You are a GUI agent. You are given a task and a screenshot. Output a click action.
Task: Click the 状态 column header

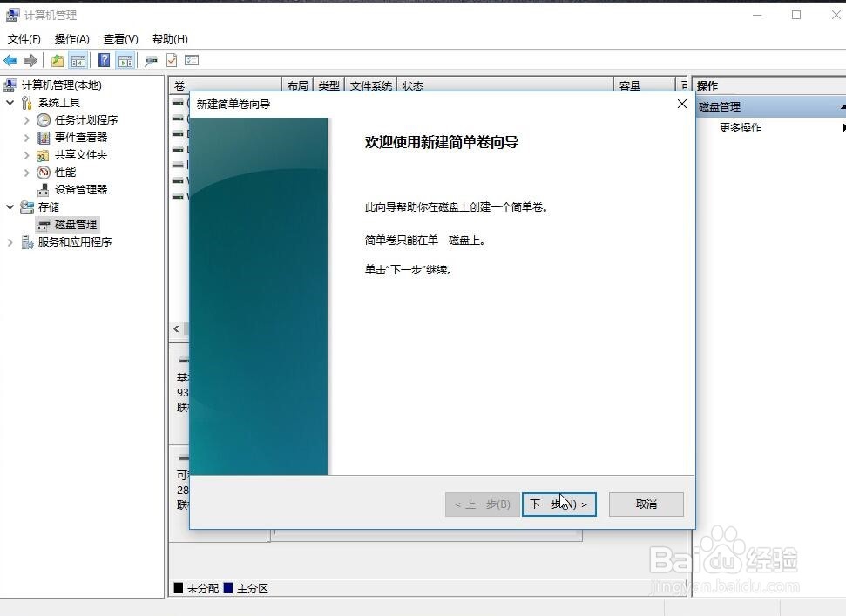(505, 85)
